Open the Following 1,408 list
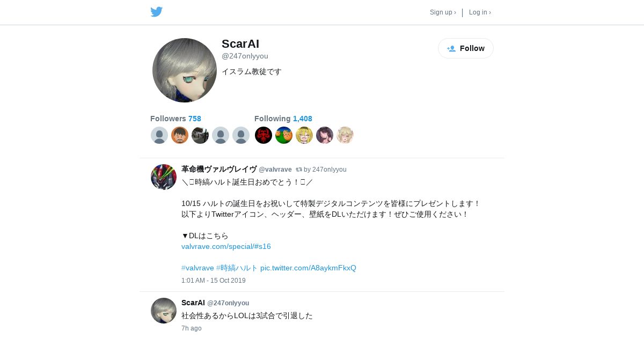Image resolution: width=644 pixels, height=338 pixels. (x=283, y=119)
